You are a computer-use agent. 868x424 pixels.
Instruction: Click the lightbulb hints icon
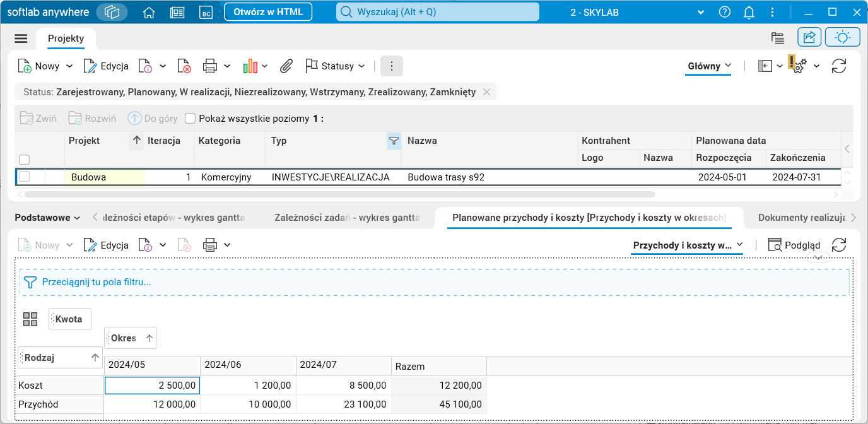(842, 38)
